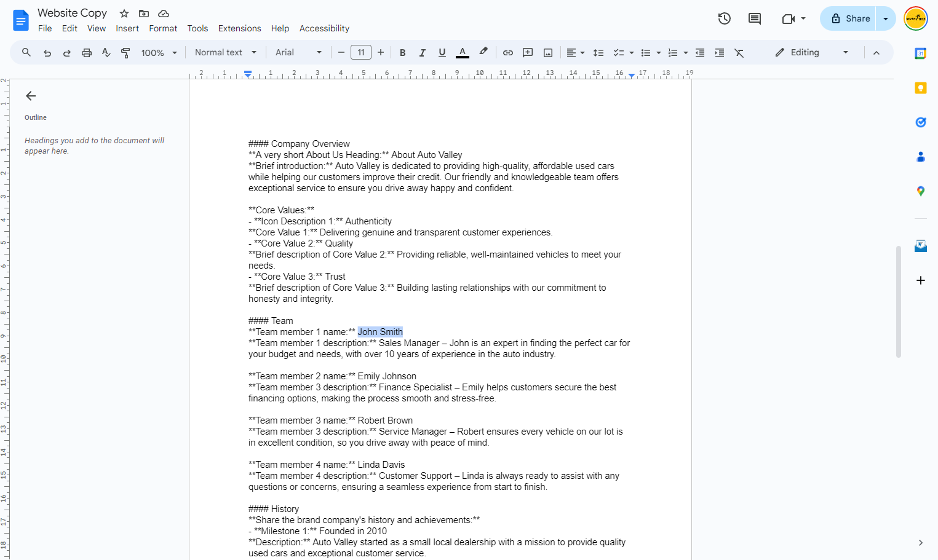Open Google Maps side panel
938x560 pixels.
(x=921, y=191)
